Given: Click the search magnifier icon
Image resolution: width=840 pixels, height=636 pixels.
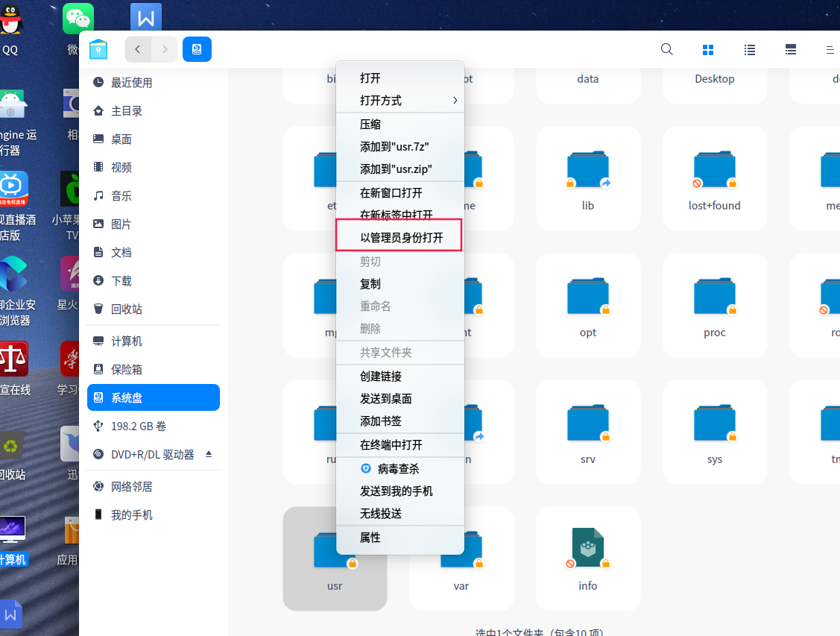Looking at the screenshot, I should tap(666, 49).
